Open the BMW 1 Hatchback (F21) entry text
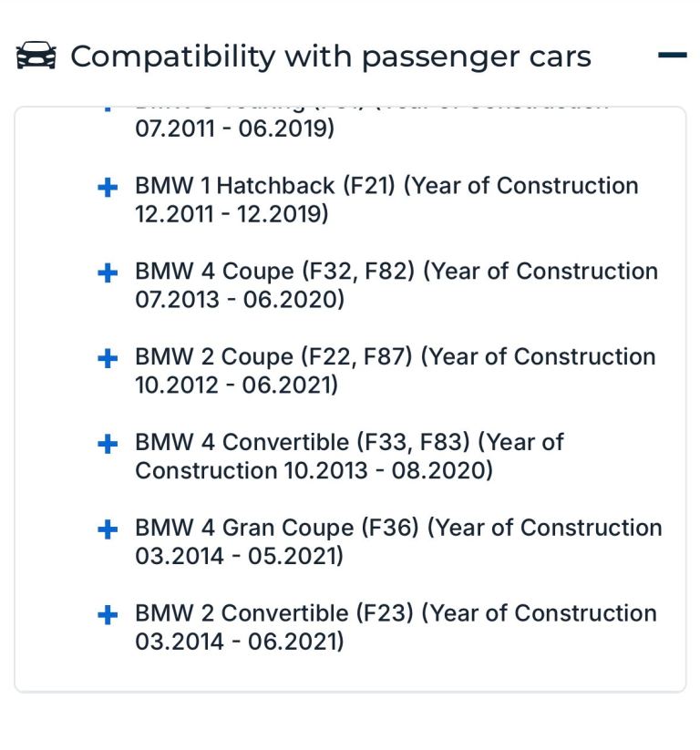Image resolution: width=700 pixels, height=750 pixels. click(x=386, y=200)
